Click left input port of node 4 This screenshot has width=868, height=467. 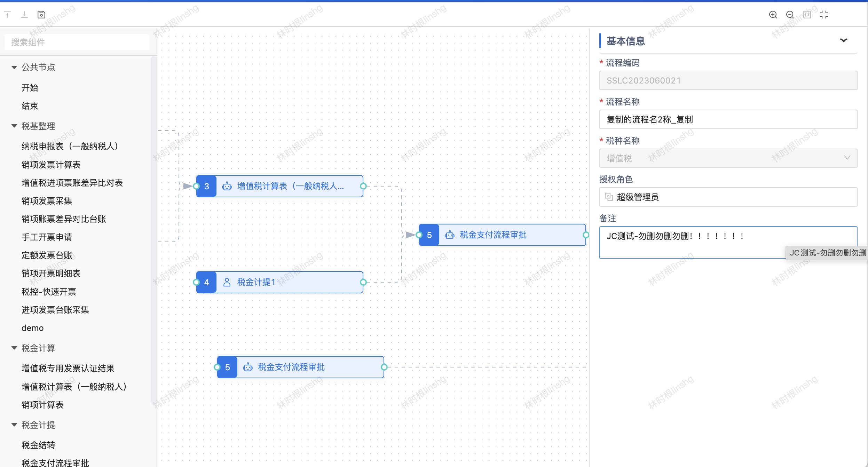pos(196,282)
